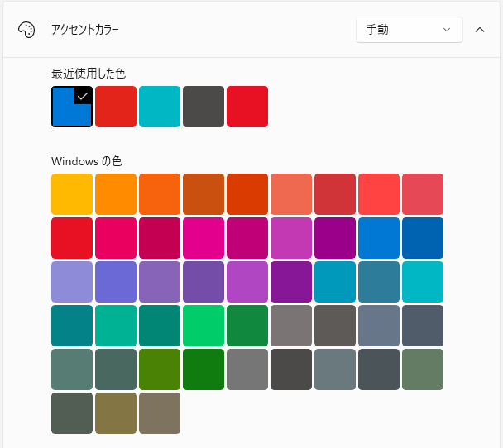Screen dimensions: 503x448
Task: Choose the deep purple swatch in third row
Action: (291, 282)
